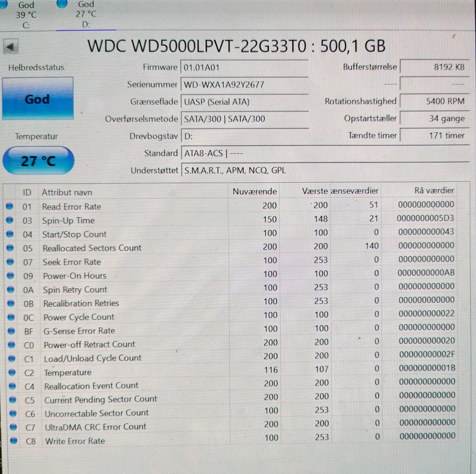This screenshot has width=476, height=474.
Task: Click the 171 timer powered-on hours field
Action: [x=434, y=135]
